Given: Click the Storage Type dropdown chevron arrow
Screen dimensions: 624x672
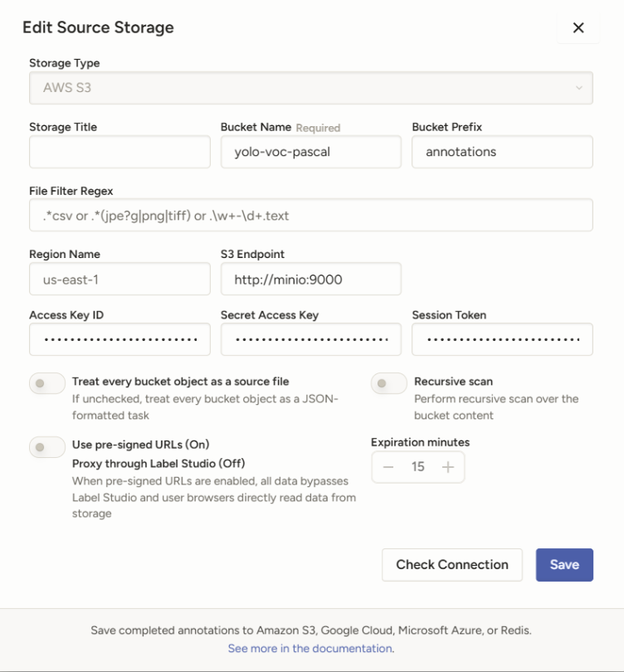Looking at the screenshot, I should tap(578, 87).
